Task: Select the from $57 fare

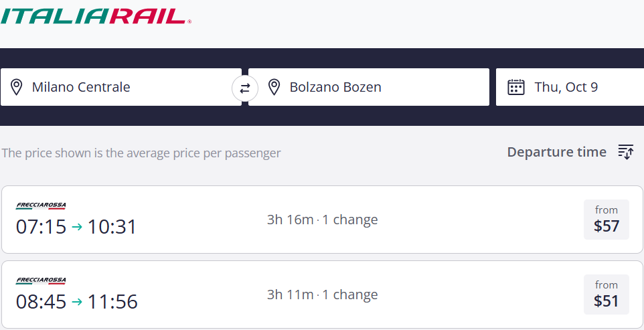Action: coord(607,220)
